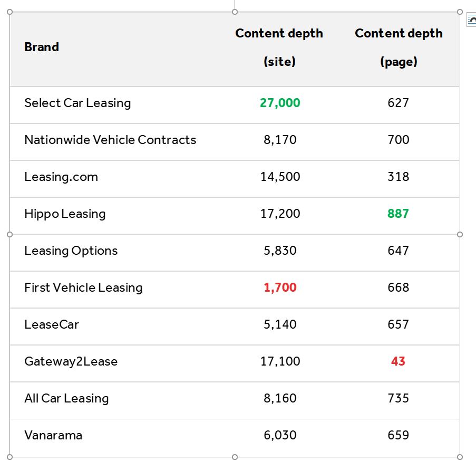
Task: Click the bottom-left corner resize handle
Action: [x=9, y=457]
